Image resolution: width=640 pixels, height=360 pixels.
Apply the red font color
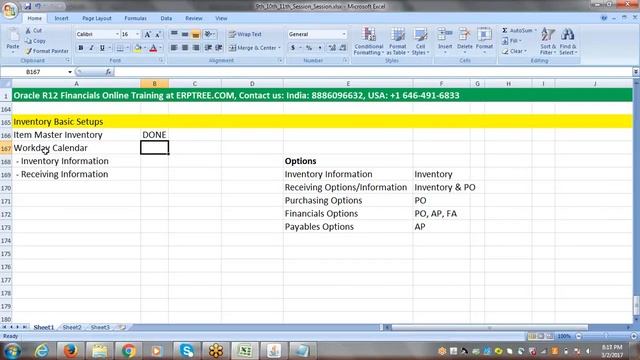click(x=153, y=48)
